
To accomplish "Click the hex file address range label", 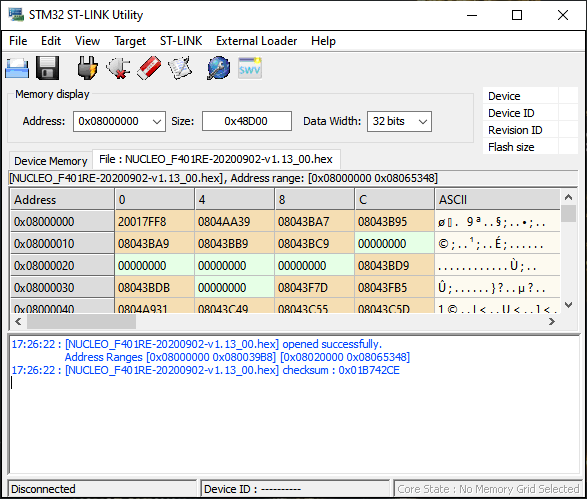I will [x=223, y=178].
